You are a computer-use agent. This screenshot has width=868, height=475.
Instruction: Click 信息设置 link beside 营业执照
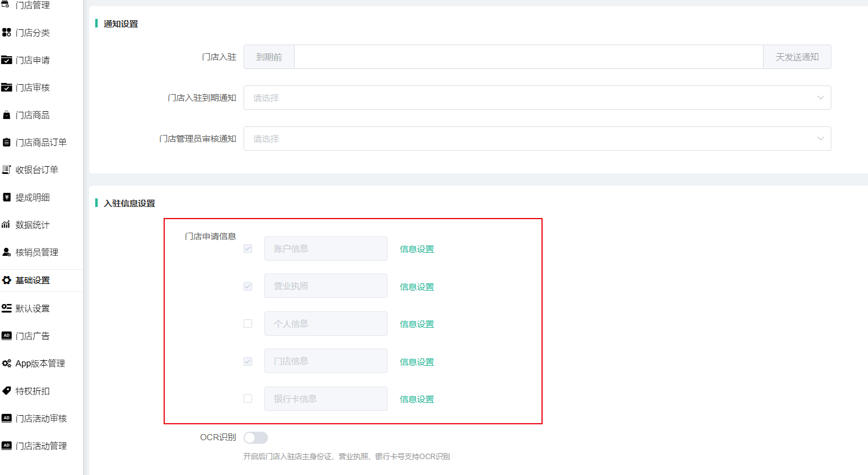click(416, 287)
